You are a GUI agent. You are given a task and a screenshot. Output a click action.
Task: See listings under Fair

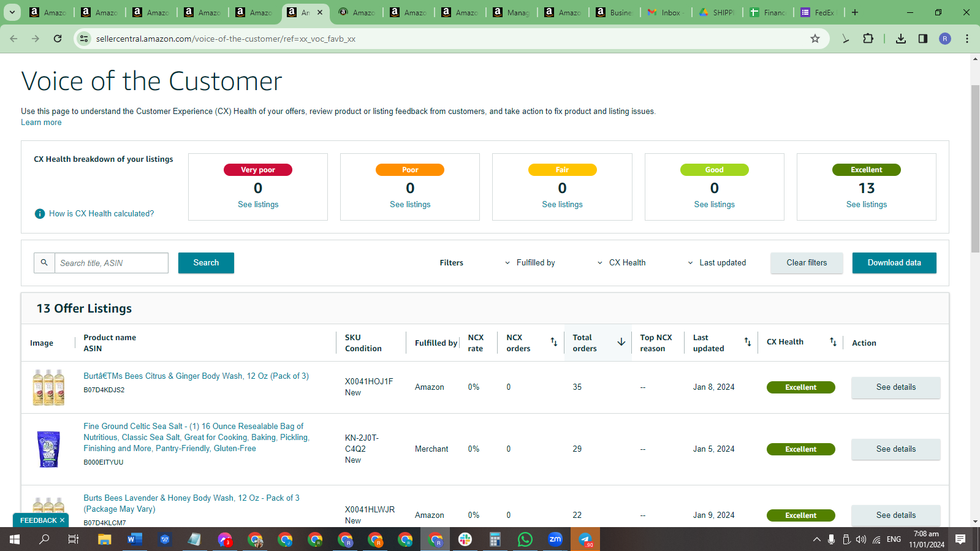(562, 205)
